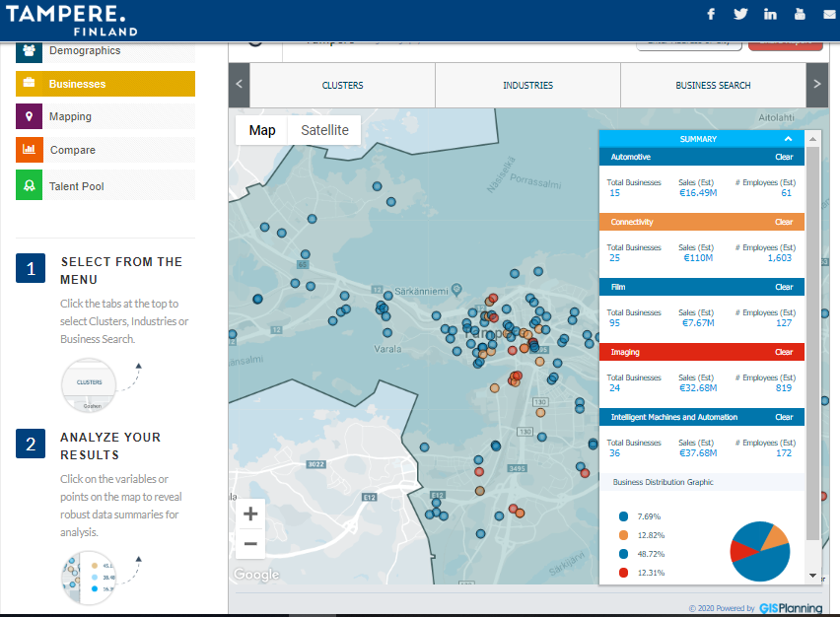Image resolution: width=840 pixels, height=617 pixels.
Task: Click the 48.72% blue legend swatch
Action: 623,554
